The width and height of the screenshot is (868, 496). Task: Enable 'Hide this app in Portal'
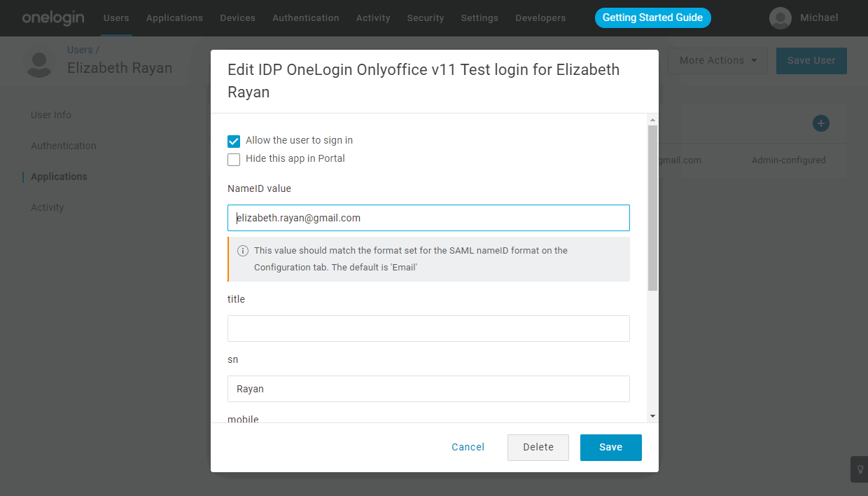[233, 159]
